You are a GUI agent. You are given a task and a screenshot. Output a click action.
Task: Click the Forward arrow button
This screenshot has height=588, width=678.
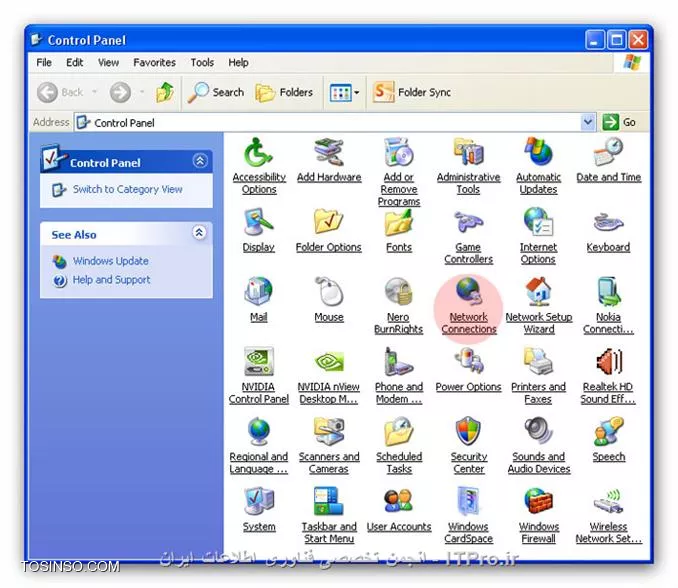[x=120, y=92]
